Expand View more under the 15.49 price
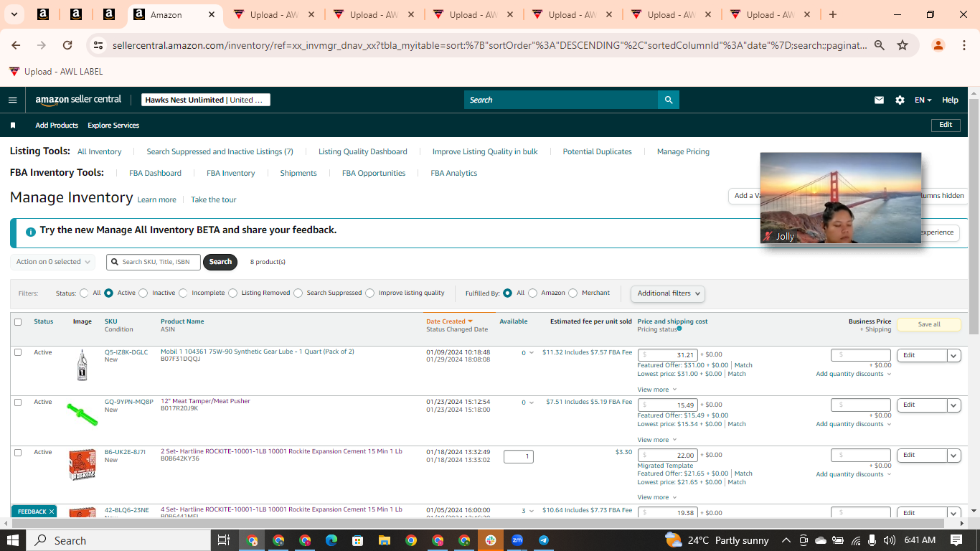Screen dimensions: 980x551 point(656,440)
